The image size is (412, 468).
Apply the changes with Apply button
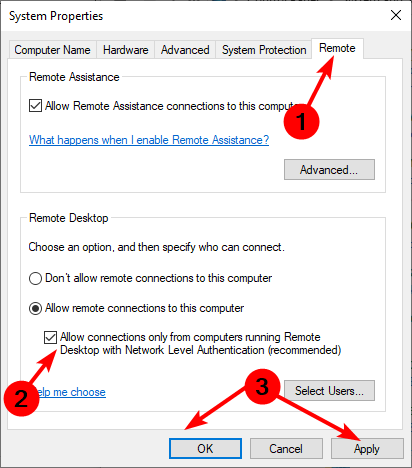pos(367,448)
